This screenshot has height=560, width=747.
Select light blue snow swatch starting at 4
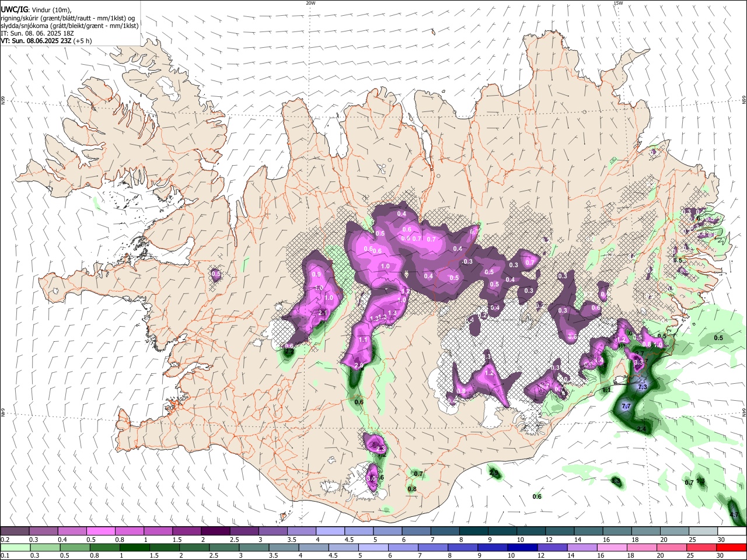330,531
